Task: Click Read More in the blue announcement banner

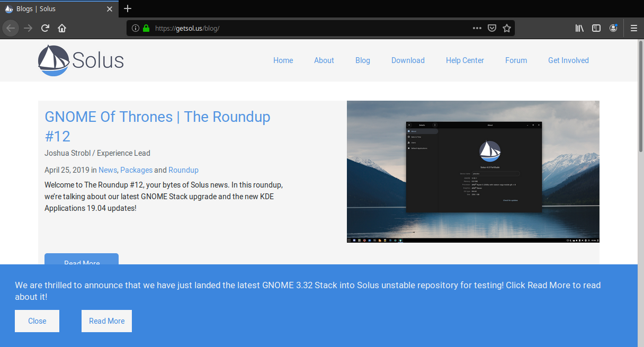Action: (x=106, y=321)
